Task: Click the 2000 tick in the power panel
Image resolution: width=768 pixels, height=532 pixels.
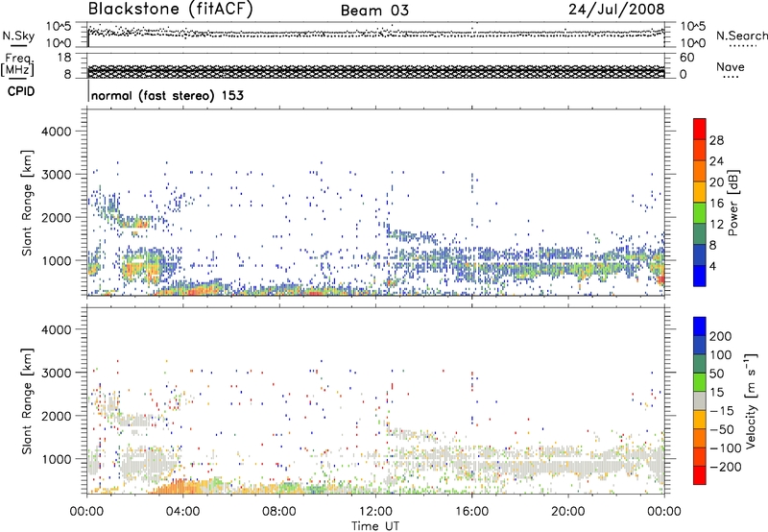Action: [x=57, y=217]
